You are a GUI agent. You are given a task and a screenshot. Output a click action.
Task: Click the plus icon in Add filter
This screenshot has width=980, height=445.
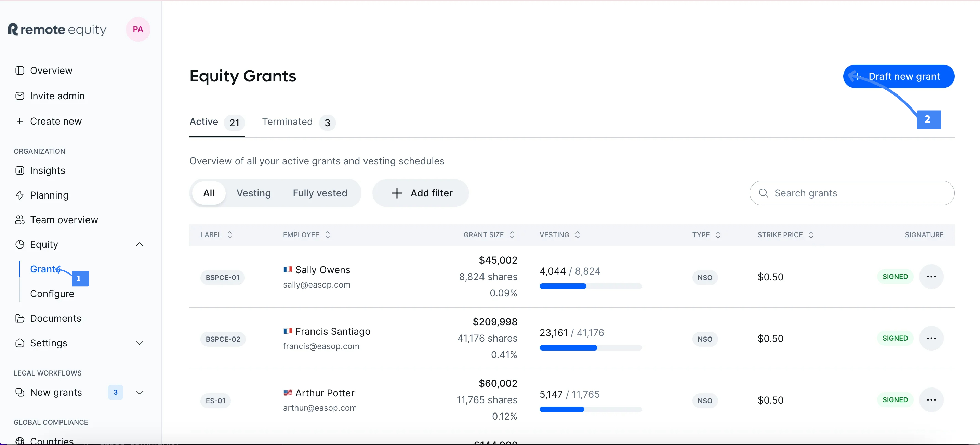397,193
